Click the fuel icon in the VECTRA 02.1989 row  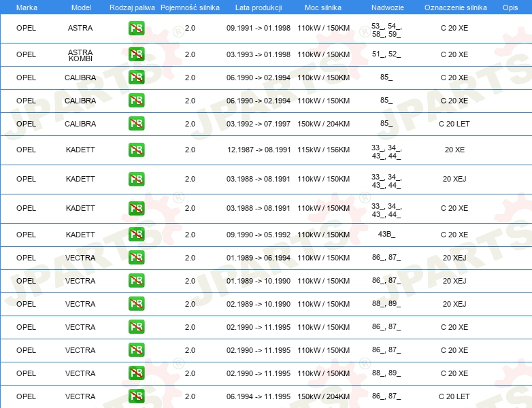136,303
